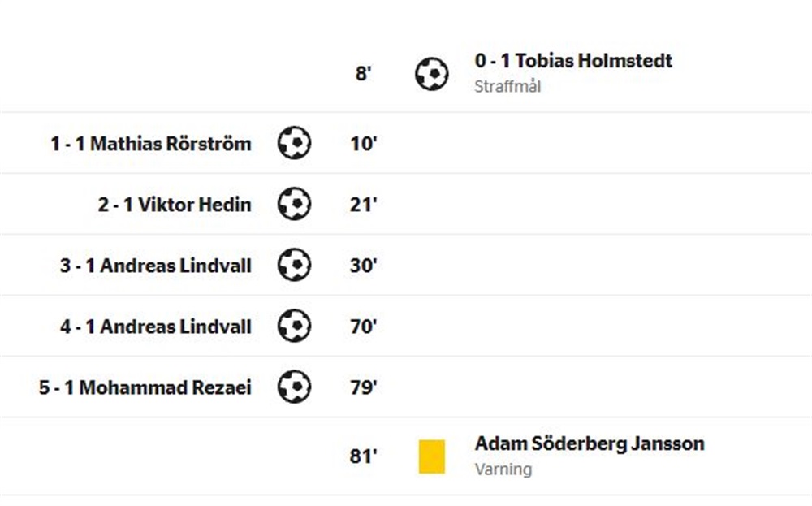Open Adam Söderberg Jansson's player entry
The width and height of the screenshot is (812, 506).
[x=590, y=443]
